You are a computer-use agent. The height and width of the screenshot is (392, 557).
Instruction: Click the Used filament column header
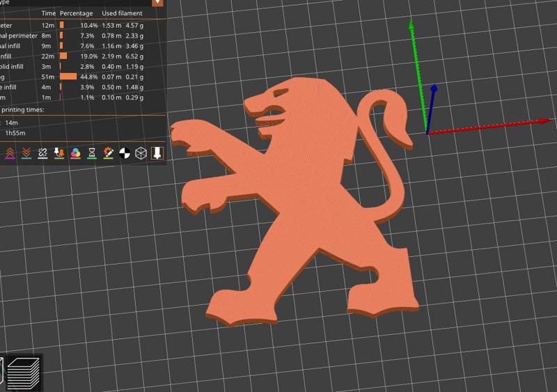coord(123,13)
